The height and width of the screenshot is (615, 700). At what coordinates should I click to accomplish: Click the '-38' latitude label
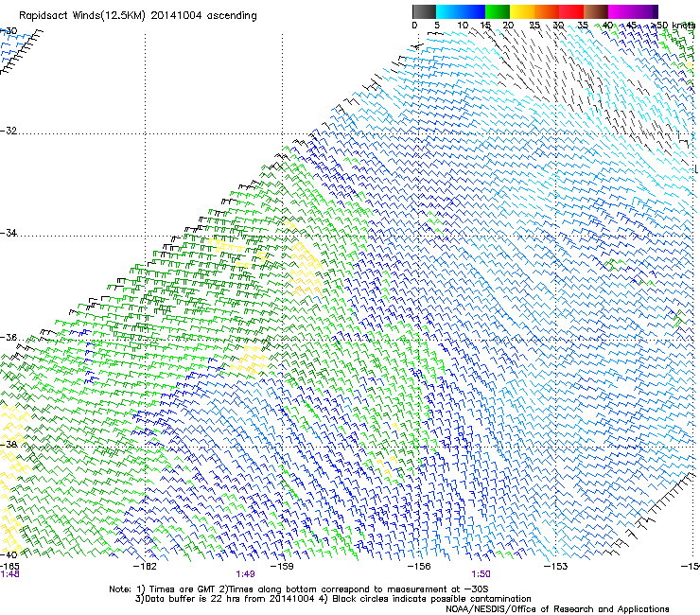[x=9, y=445]
